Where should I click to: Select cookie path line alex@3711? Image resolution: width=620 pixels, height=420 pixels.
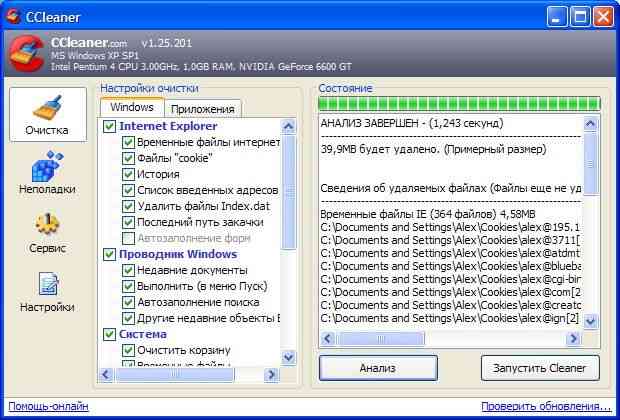click(450, 240)
